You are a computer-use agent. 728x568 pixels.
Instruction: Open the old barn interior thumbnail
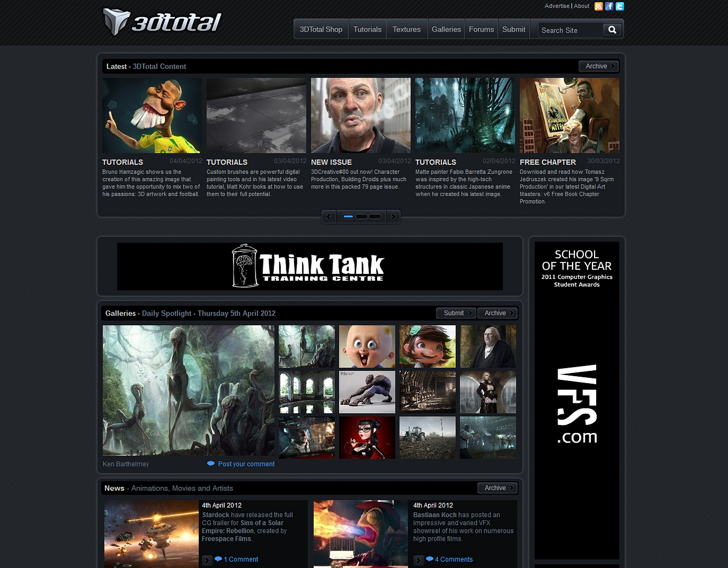pos(427,392)
